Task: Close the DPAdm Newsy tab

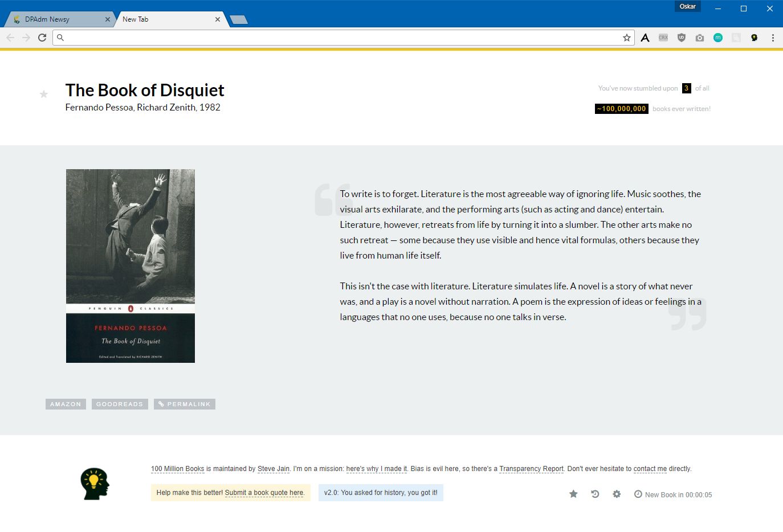Action: 107,19
